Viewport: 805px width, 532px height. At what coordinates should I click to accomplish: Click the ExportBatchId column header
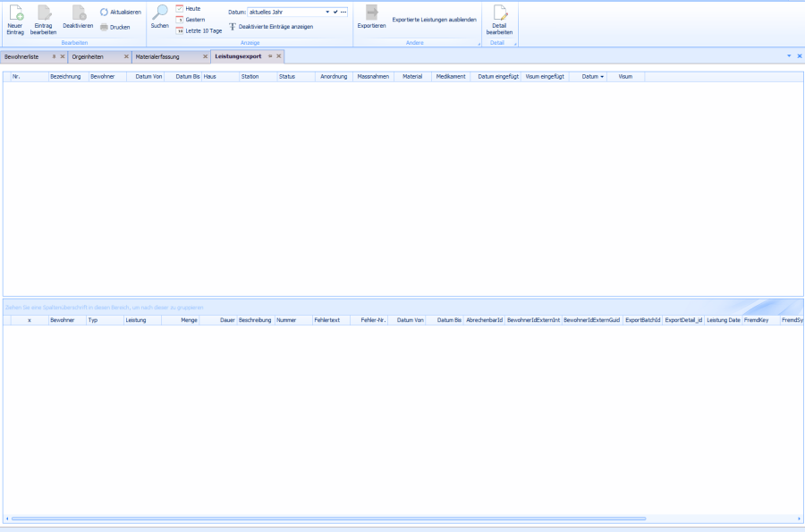642,320
